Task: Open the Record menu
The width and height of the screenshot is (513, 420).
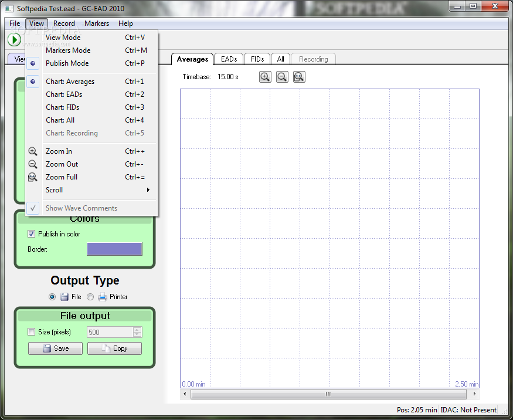Action: [64, 23]
